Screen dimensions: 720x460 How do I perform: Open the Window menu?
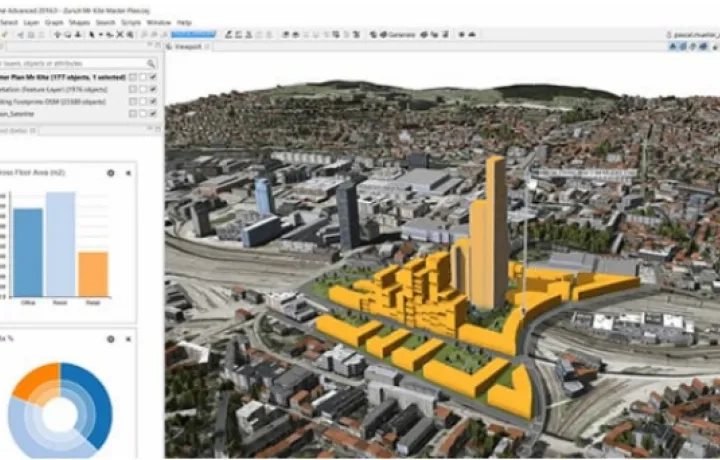coord(158,22)
